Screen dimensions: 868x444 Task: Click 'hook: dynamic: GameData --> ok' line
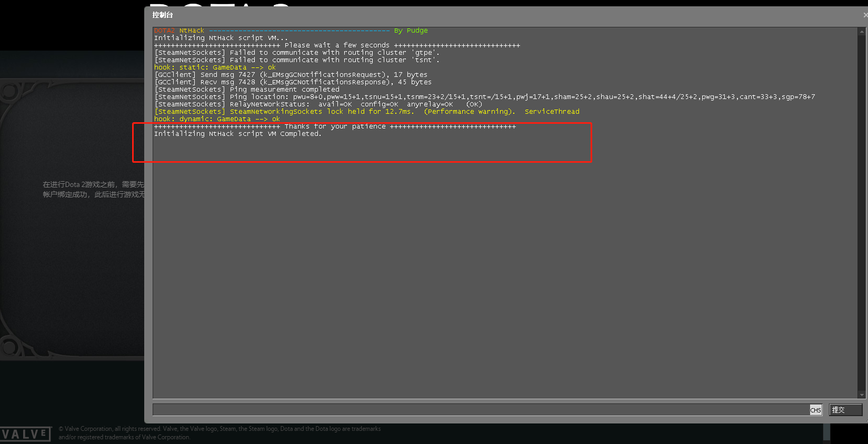(217, 119)
